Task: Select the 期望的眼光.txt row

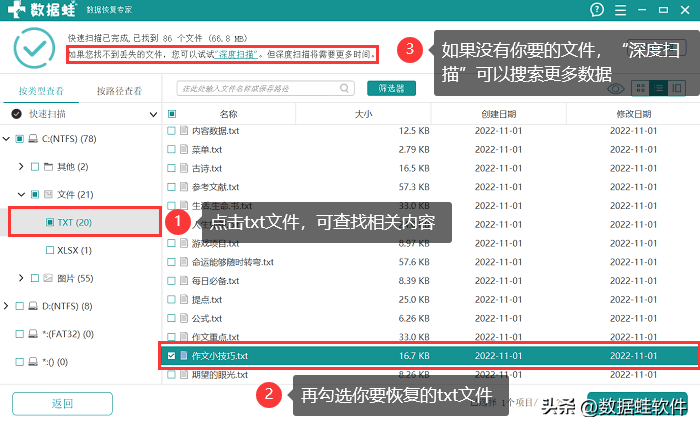Action: tap(430, 374)
